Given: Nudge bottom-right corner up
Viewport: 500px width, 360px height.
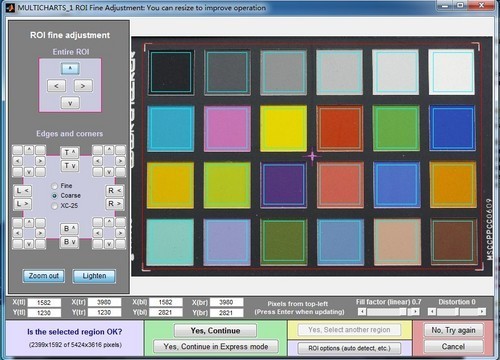Looking at the screenshot, I should [x=109, y=222].
